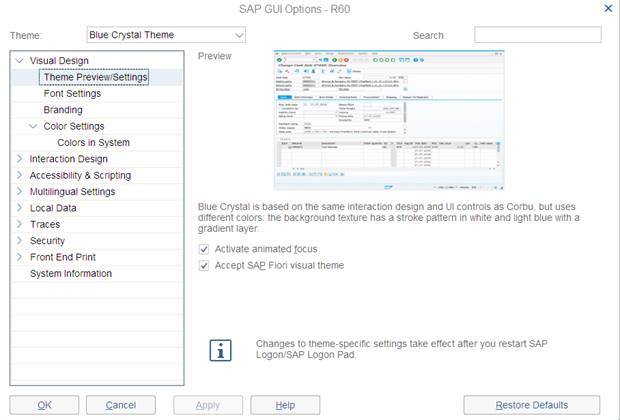Open the Theme dropdown list
Viewport: 620px width, 420px height.
(x=238, y=35)
